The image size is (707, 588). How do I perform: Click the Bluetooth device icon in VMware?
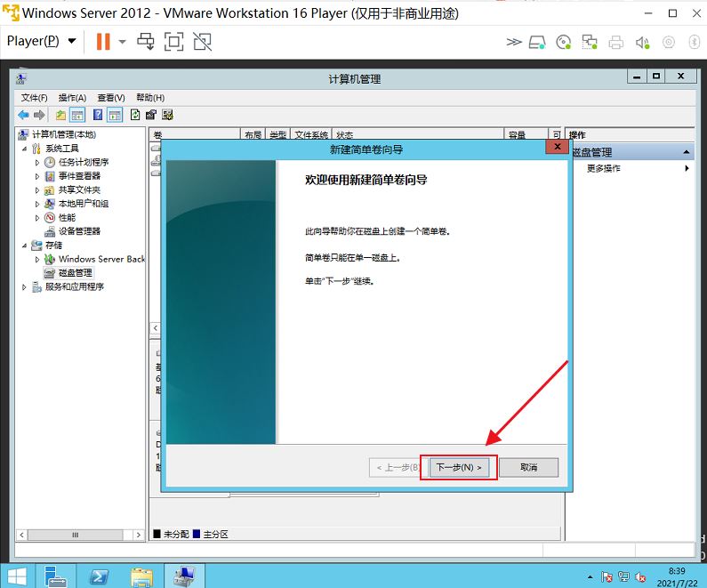695,43
